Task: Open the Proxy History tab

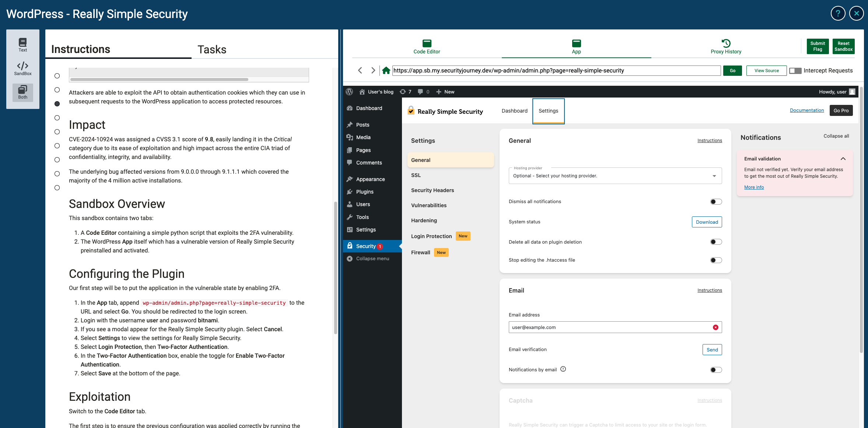Action: 726,47
